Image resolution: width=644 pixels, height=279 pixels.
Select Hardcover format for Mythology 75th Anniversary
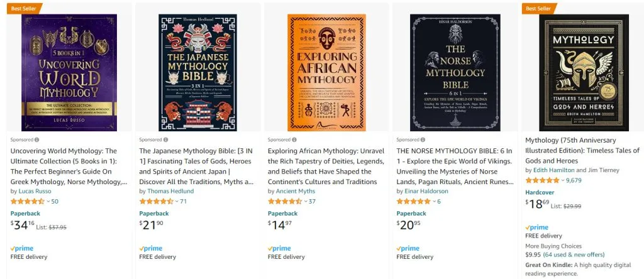540,192
